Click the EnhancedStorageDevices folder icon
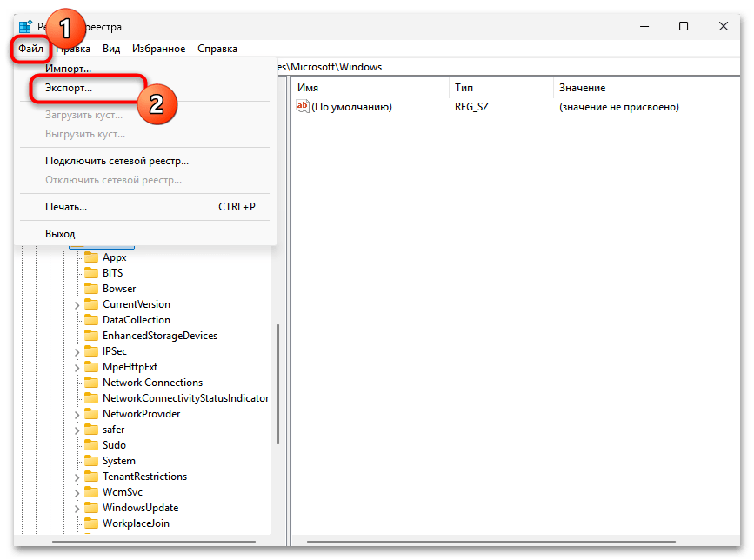This screenshot has height=560, width=754. point(91,336)
